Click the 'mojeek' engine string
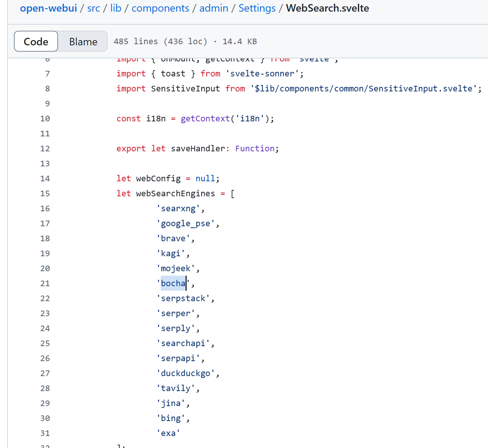 175,269
